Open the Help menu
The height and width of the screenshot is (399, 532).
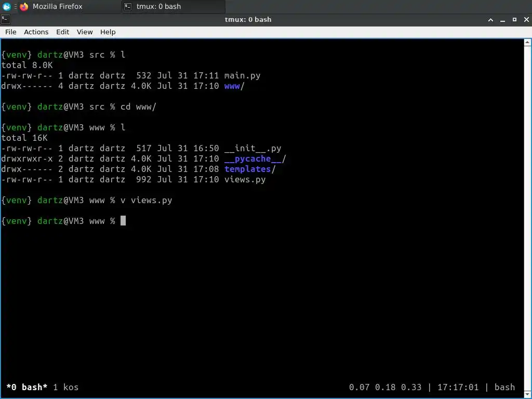pos(108,32)
